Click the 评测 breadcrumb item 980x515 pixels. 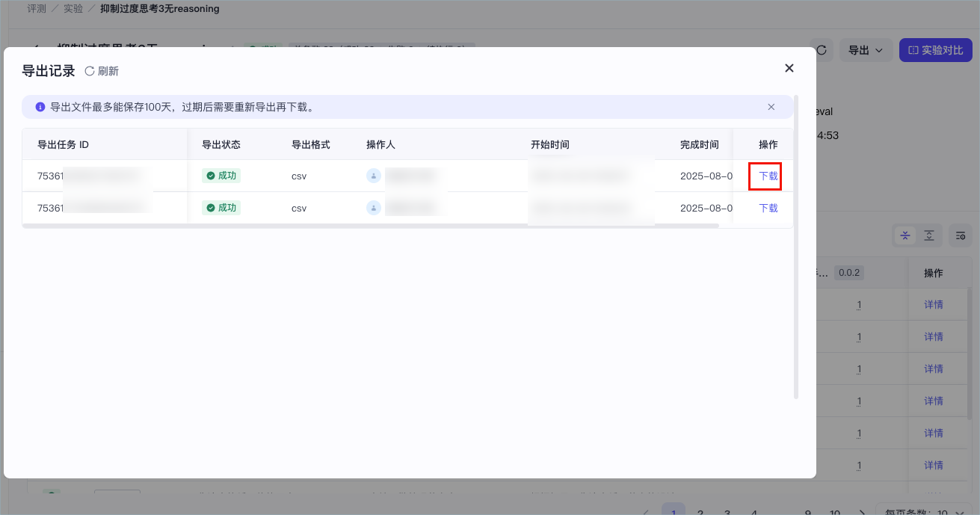click(37, 9)
